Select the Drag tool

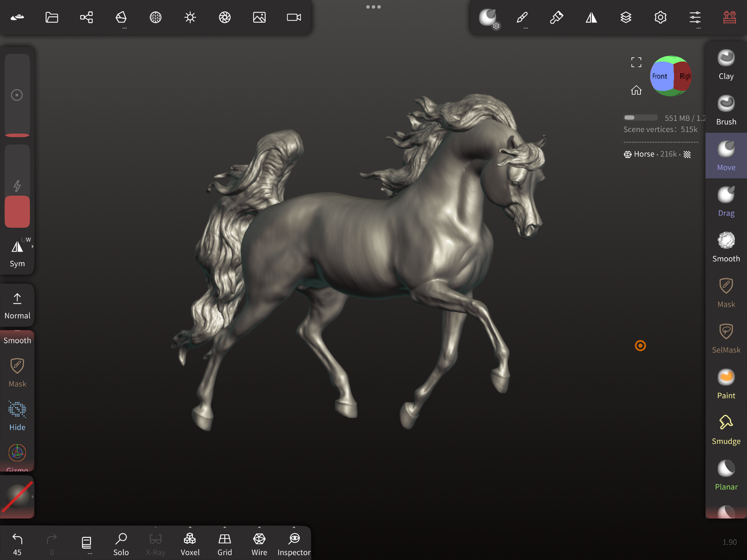click(x=726, y=201)
